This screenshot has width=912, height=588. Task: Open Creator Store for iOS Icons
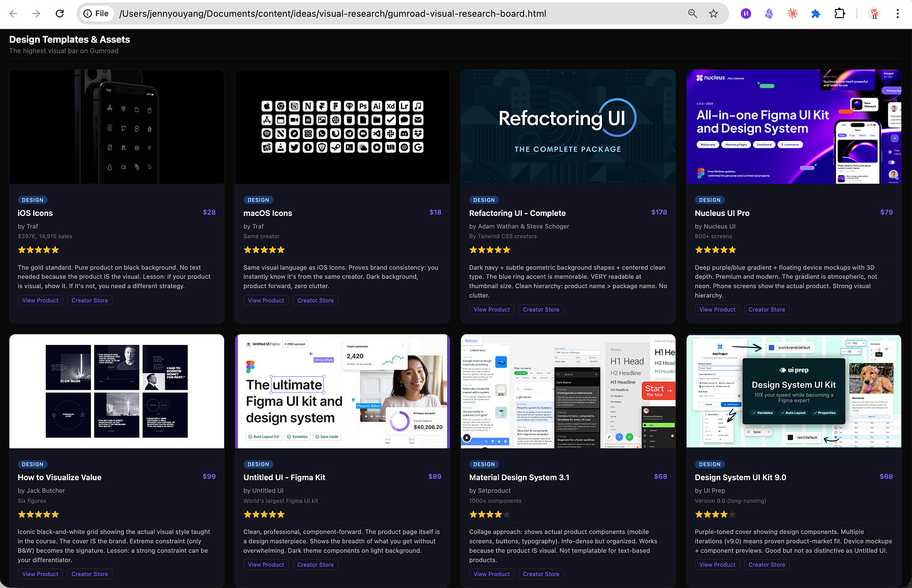click(x=90, y=301)
